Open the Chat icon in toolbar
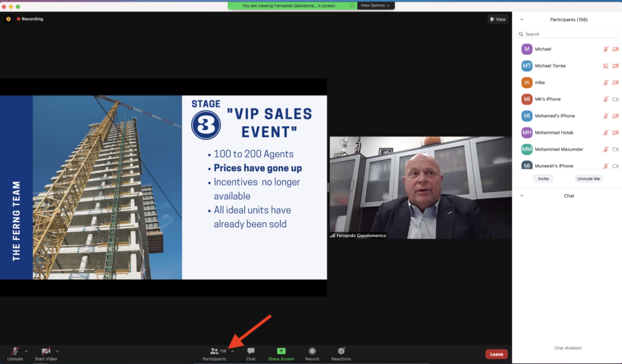Image resolution: width=622 pixels, height=364 pixels. click(x=251, y=351)
